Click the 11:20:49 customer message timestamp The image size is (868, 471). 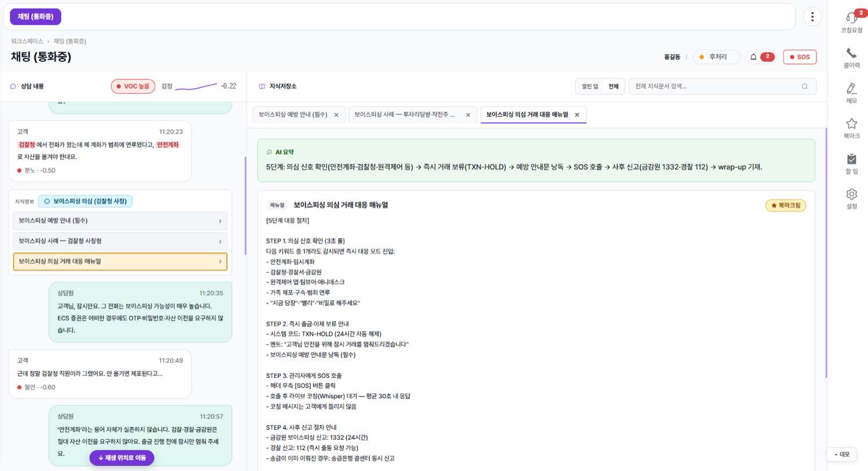[171, 360]
